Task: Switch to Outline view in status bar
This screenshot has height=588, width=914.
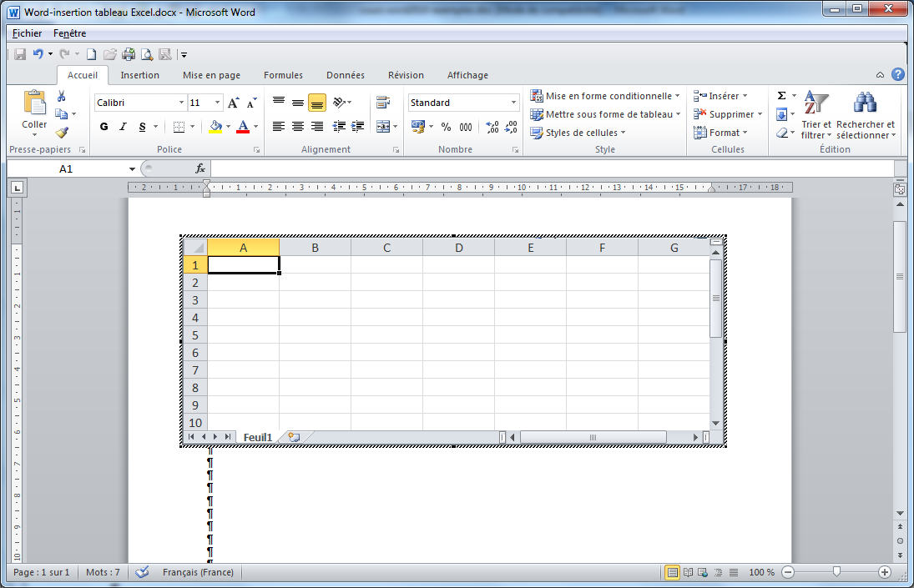Action: click(x=718, y=572)
